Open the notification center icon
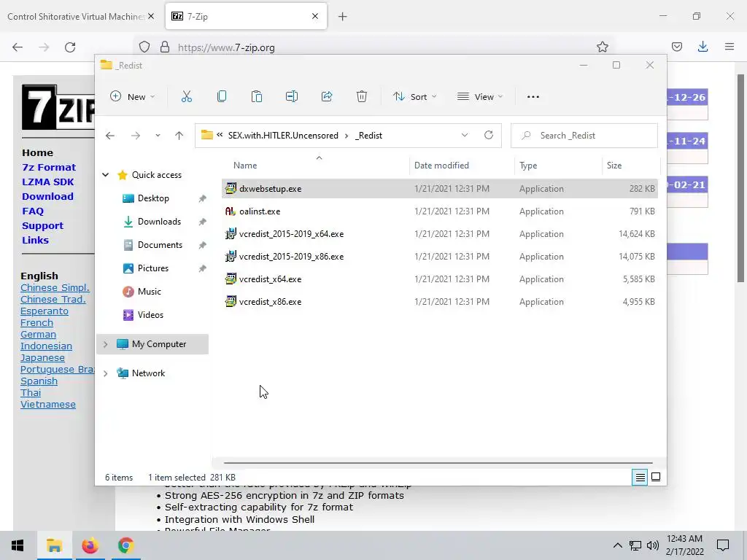 723,545
